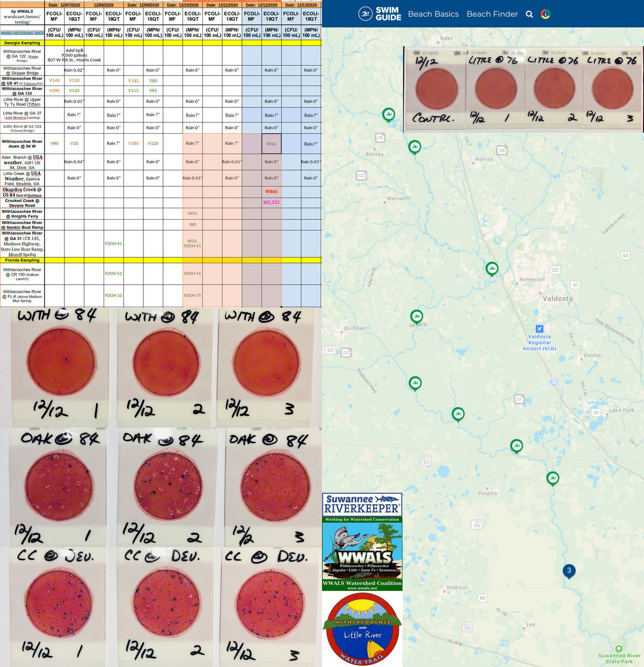Click the Interstate 75 shield near Remerton
644x667 pixels.
tap(497, 241)
